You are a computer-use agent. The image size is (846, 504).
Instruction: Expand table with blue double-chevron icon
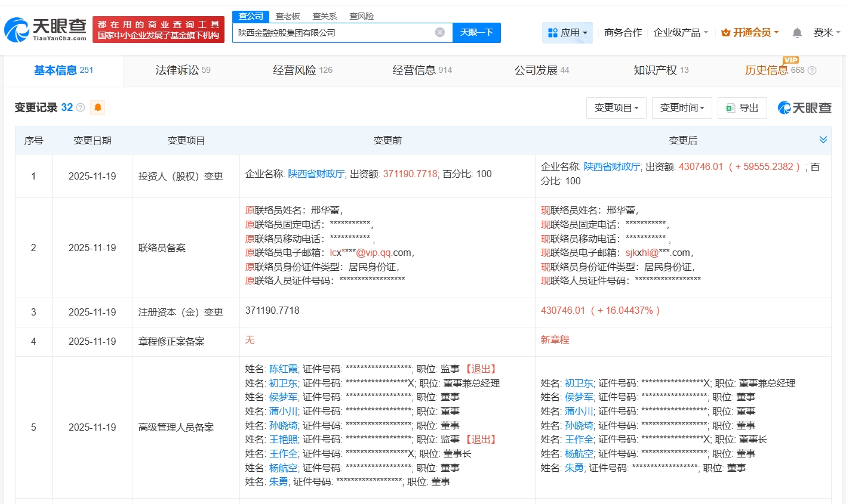(823, 140)
